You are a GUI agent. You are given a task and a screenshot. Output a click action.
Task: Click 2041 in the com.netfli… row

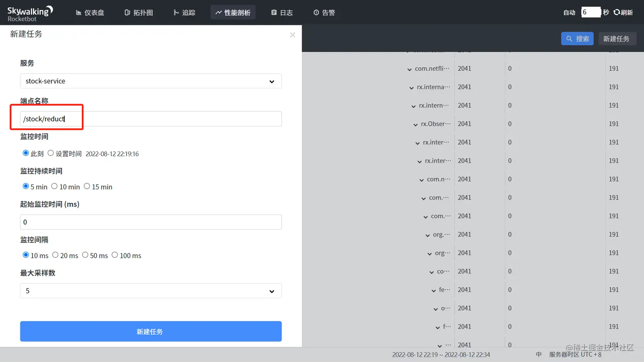coord(464,68)
